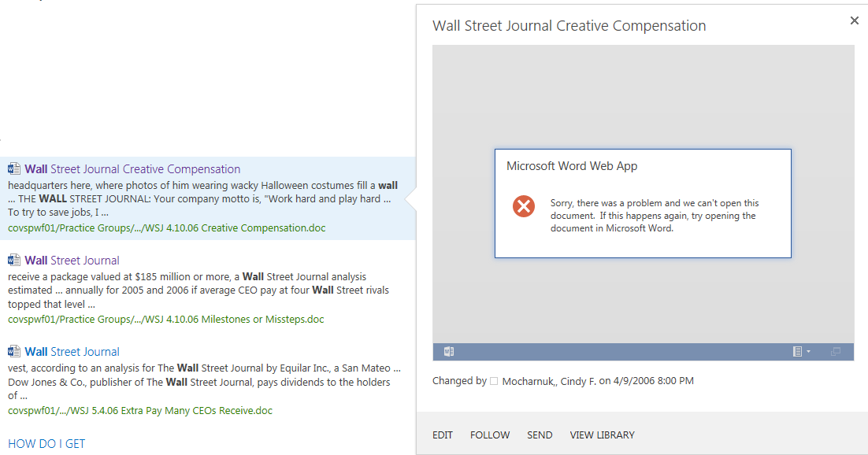This screenshot has width=868, height=455.
Task: Open VIEW LIBRARY action
Action: point(603,435)
